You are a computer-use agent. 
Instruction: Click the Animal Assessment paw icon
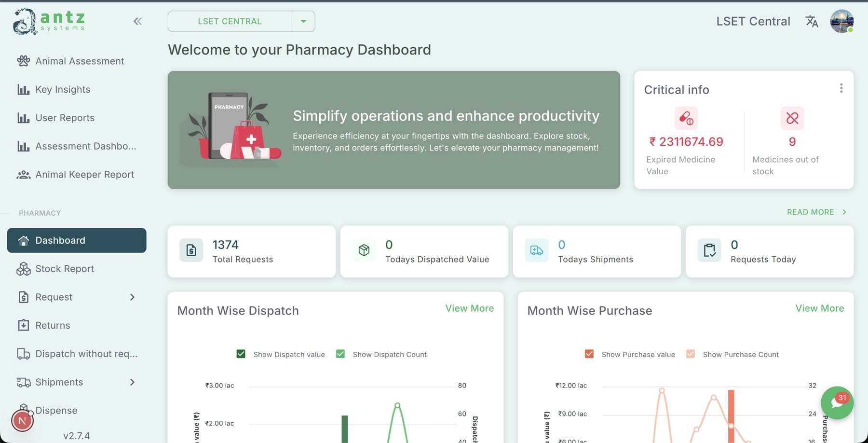coord(24,61)
